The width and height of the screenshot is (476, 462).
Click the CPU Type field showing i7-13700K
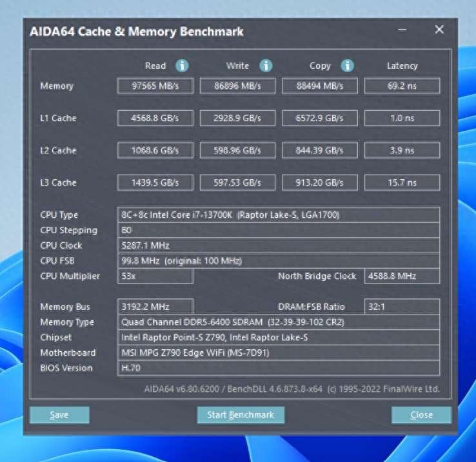pos(279,215)
